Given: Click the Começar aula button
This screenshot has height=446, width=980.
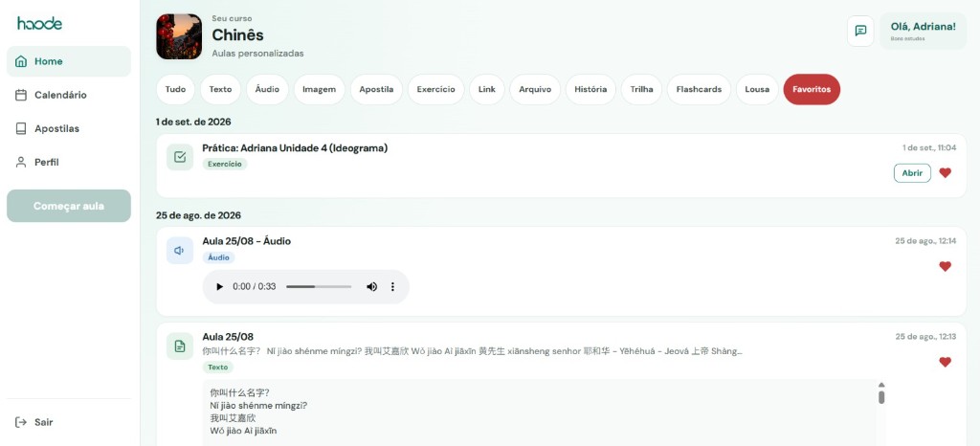Looking at the screenshot, I should tap(69, 206).
